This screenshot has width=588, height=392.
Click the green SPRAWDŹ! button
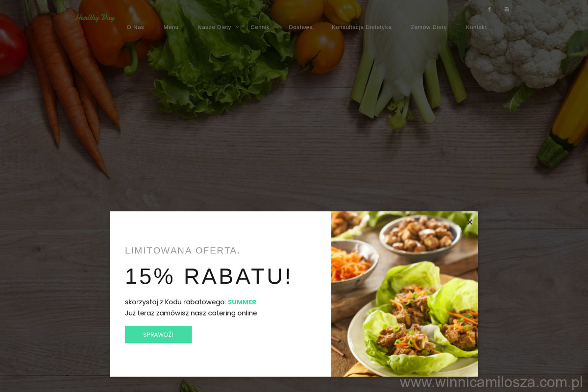click(x=158, y=335)
